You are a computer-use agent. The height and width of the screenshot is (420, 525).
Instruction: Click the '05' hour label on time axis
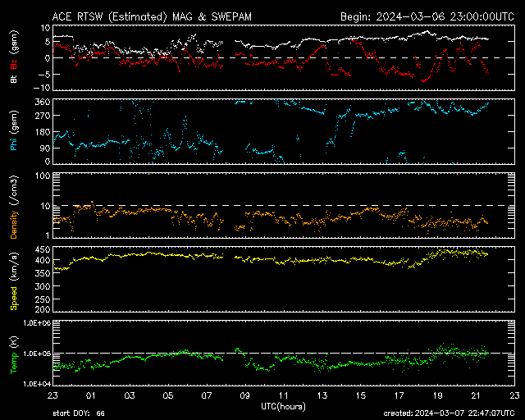[168, 395]
